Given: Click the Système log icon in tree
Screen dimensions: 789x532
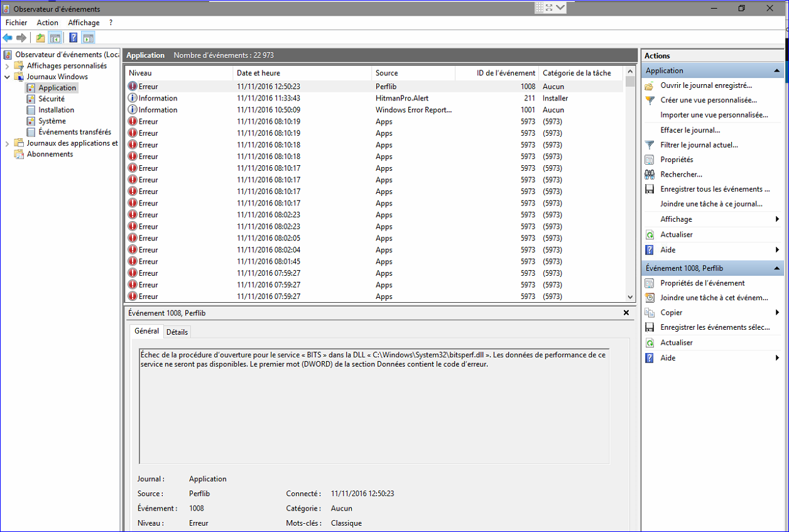Looking at the screenshot, I should click(31, 121).
